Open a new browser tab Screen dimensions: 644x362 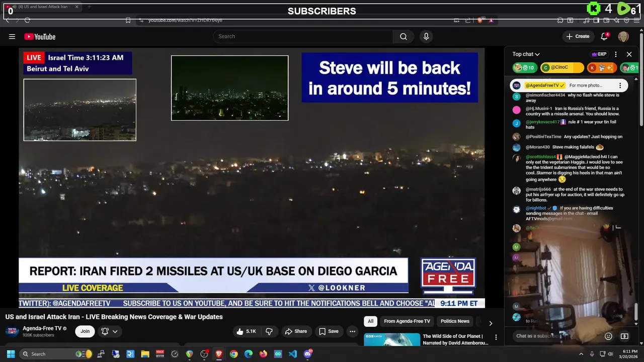(x=89, y=7)
